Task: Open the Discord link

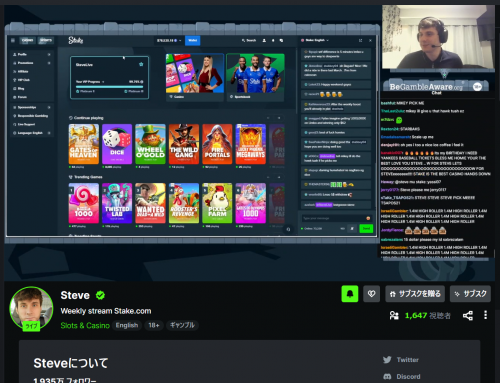Action: [408, 377]
